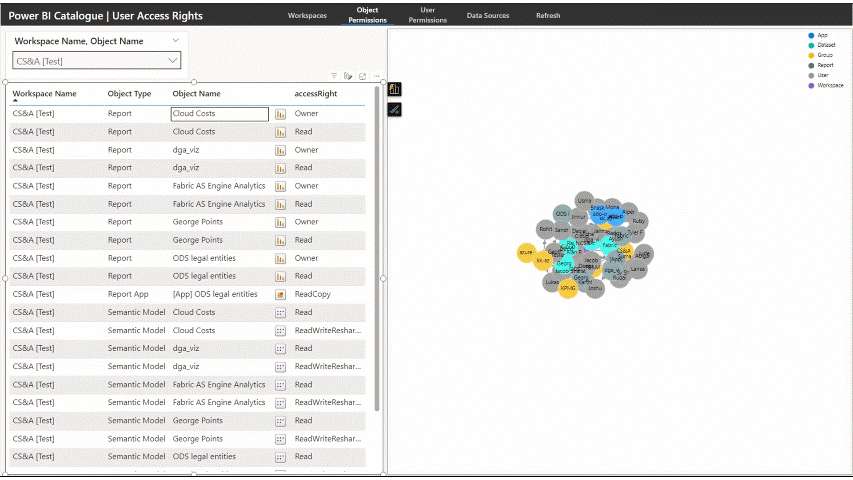Open focus mode for the table visual

pyautogui.click(x=362, y=76)
